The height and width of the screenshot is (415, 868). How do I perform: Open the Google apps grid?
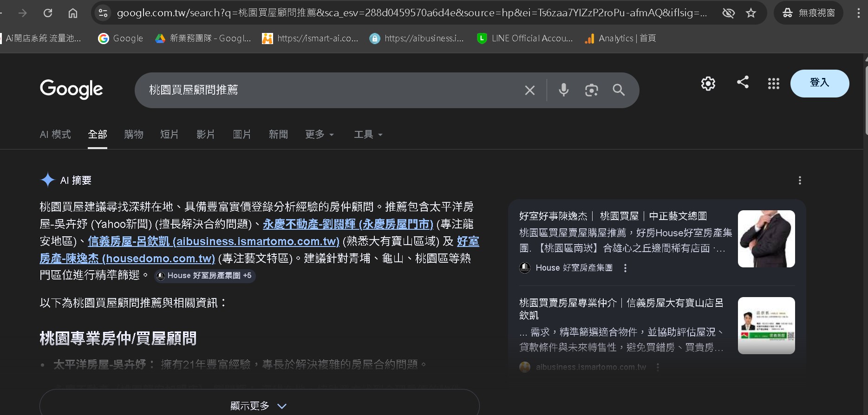(x=773, y=84)
